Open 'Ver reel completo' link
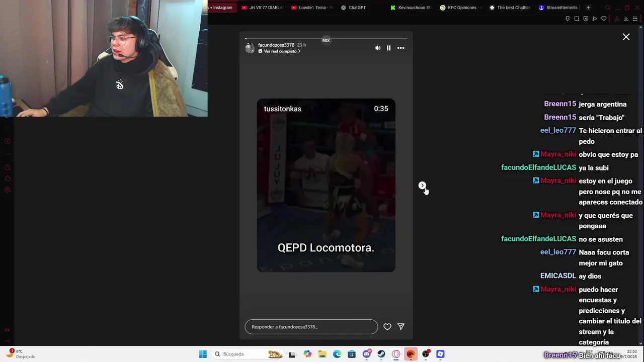The image size is (644, 362). [x=279, y=51]
